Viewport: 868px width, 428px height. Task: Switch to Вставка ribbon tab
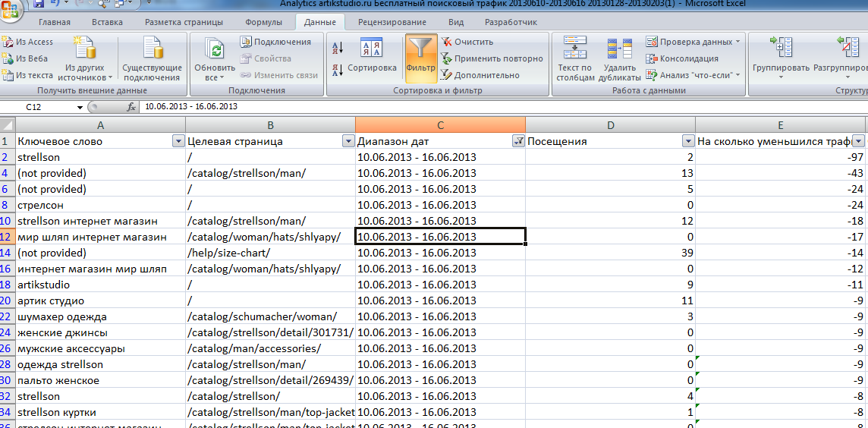(x=108, y=22)
